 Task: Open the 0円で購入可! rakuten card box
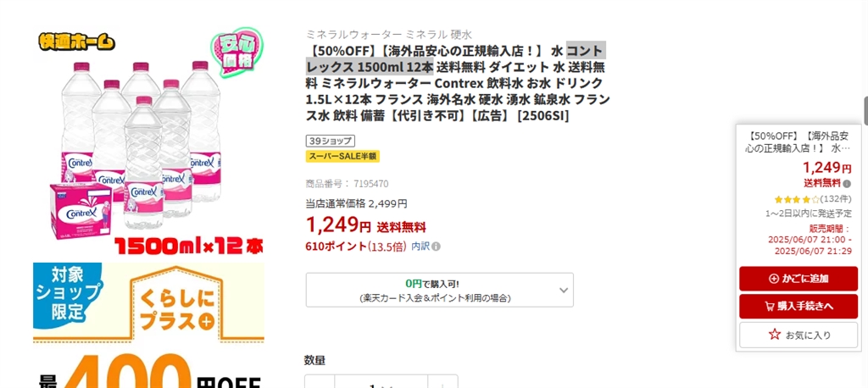440,290
